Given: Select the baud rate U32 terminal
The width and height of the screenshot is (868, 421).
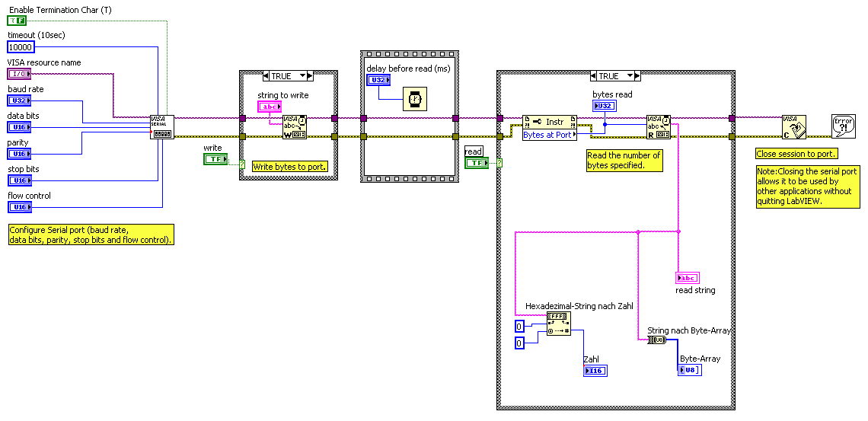Looking at the screenshot, I should click(19, 100).
